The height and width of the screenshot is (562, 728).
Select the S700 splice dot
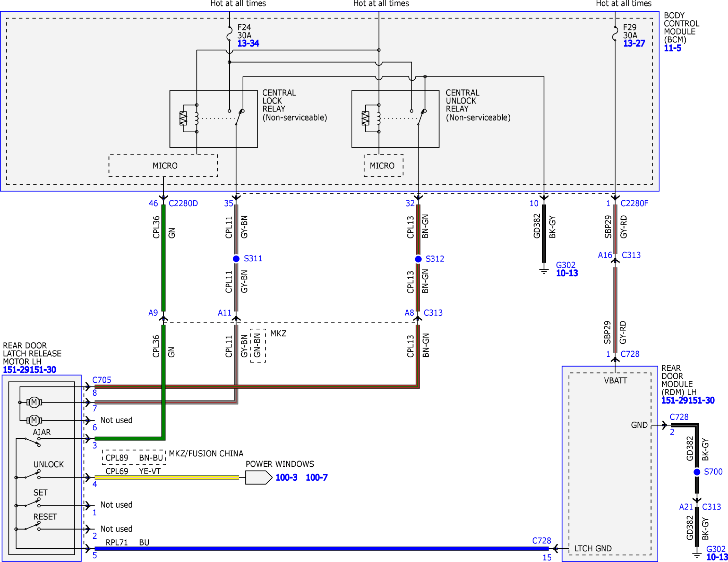click(697, 472)
